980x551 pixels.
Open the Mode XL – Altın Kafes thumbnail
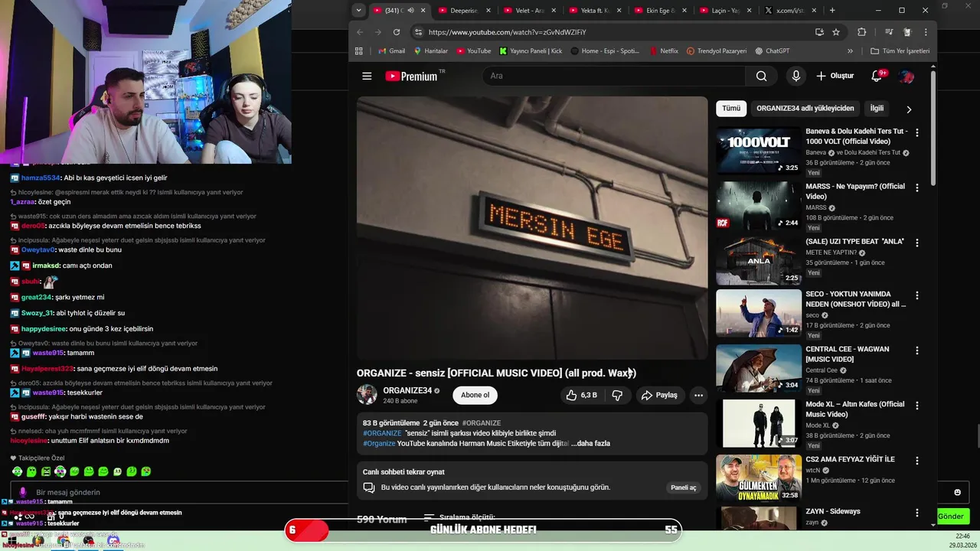759,423
